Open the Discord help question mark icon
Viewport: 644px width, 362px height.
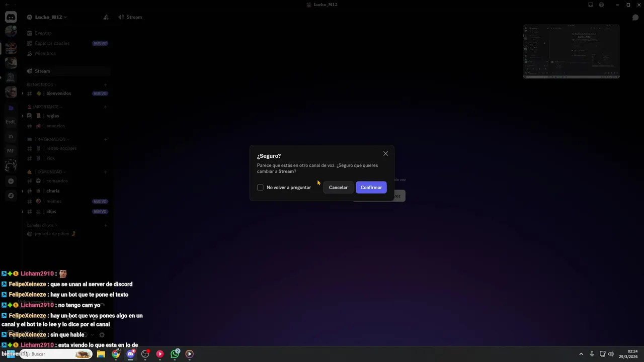(x=601, y=5)
